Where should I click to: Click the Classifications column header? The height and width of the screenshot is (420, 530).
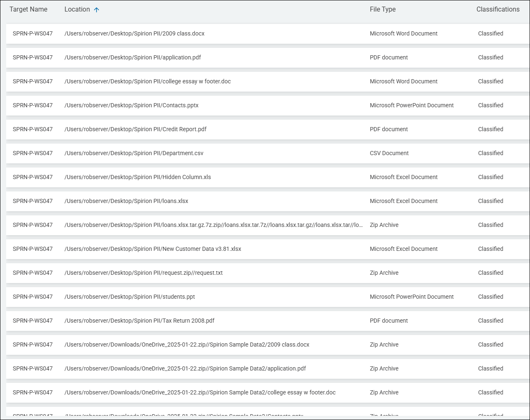point(497,9)
